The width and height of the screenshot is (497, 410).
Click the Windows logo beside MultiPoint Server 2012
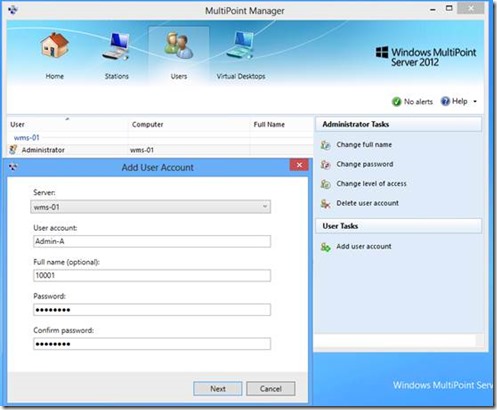point(382,52)
